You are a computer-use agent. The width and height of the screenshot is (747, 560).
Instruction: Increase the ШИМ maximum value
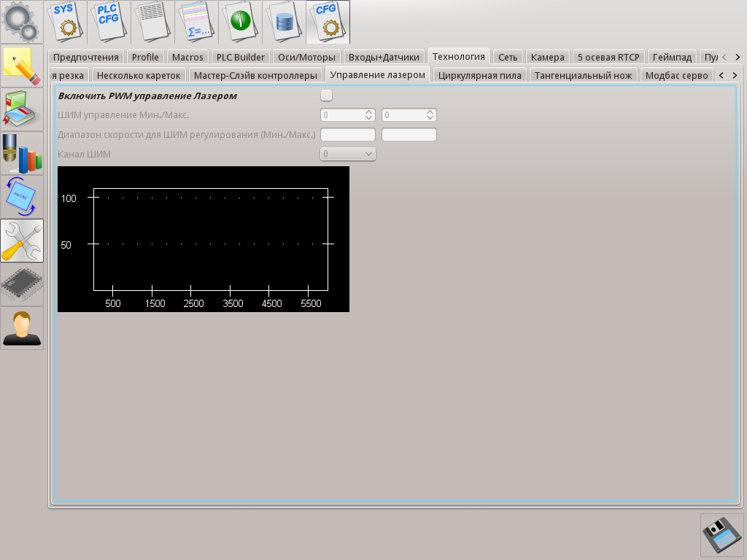coord(430,112)
